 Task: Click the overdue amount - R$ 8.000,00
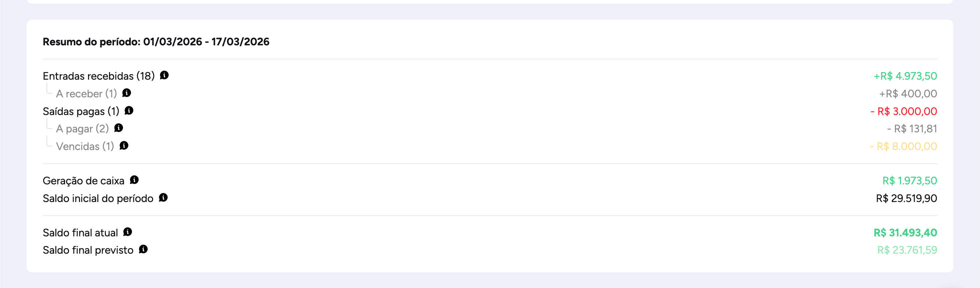[x=903, y=146]
